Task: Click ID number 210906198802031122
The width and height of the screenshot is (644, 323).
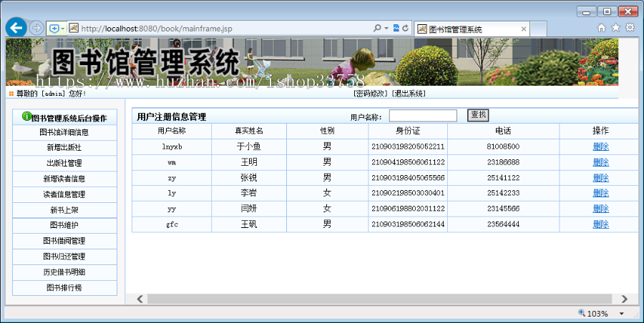Action: click(x=408, y=209)
